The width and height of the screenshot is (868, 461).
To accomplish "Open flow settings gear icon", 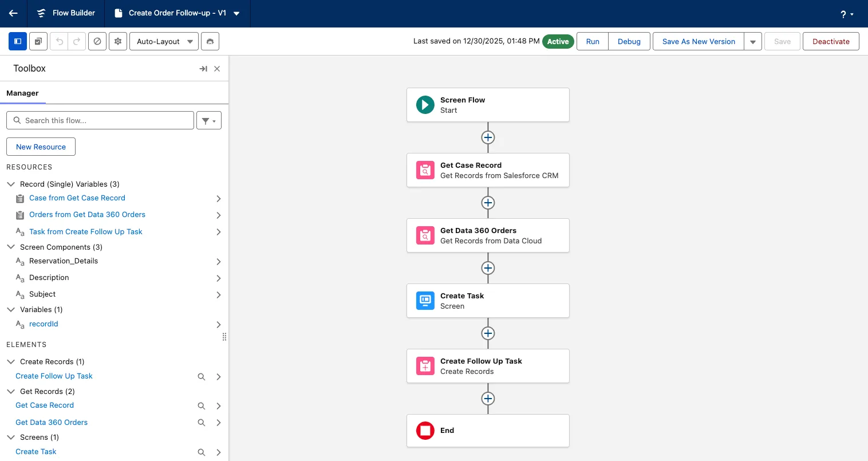I will point(118,41).
